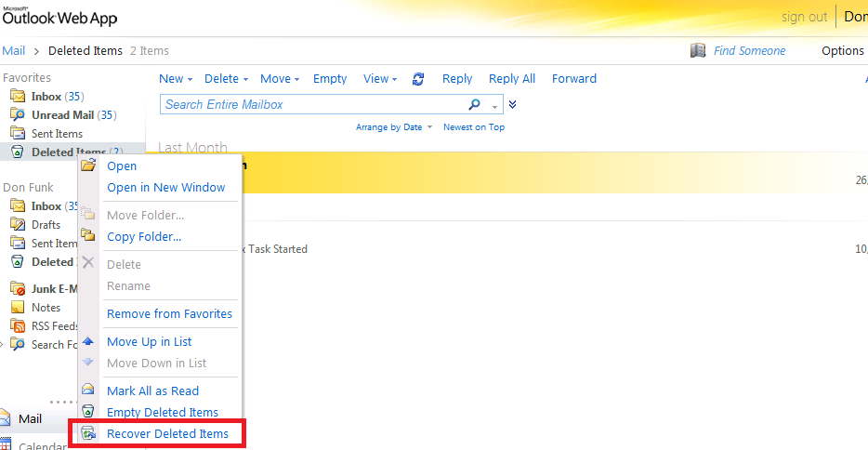868x450 pixels.
Task: Click the address book icon beside Find Someone
Action: (x=698, y=51)
